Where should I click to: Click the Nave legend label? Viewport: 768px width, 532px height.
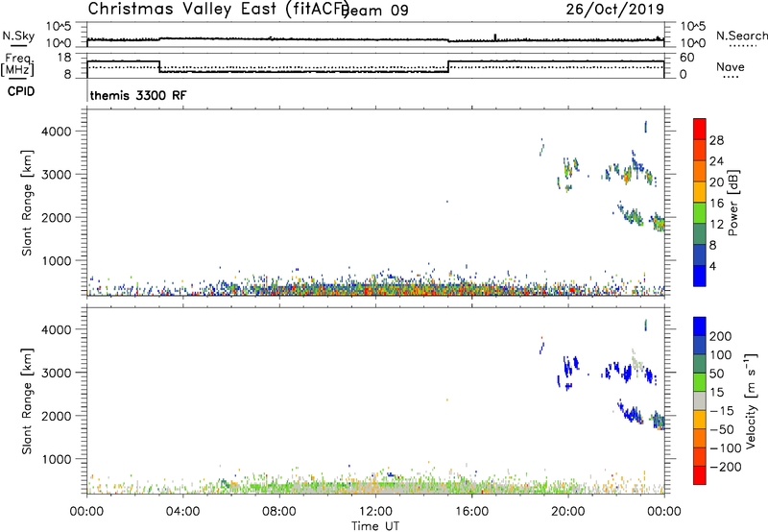pyautogui.click(x=731, y=67)
